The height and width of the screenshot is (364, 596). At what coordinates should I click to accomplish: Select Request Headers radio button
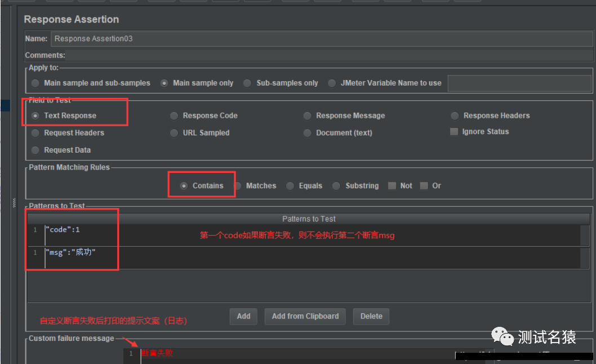[68, 133]
